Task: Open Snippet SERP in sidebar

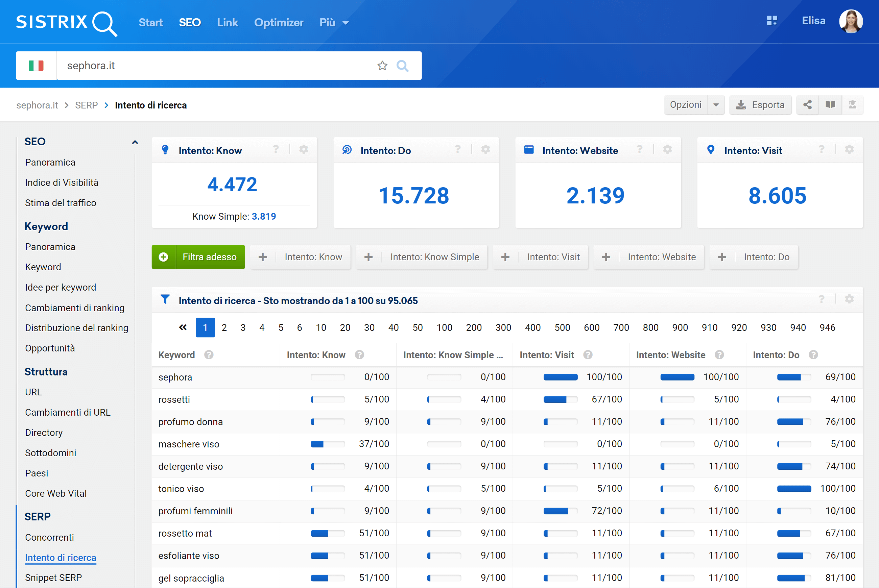Action: [53, 578]
